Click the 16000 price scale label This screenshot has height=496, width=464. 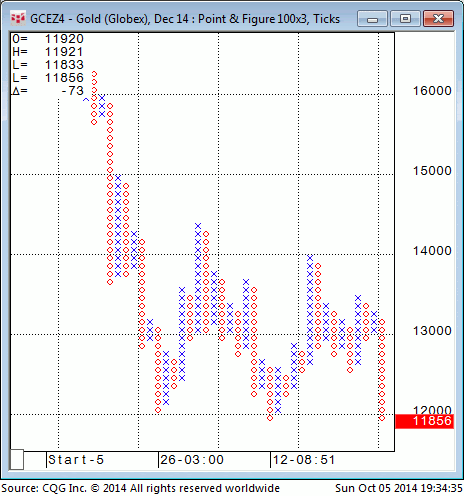[432, 91]
